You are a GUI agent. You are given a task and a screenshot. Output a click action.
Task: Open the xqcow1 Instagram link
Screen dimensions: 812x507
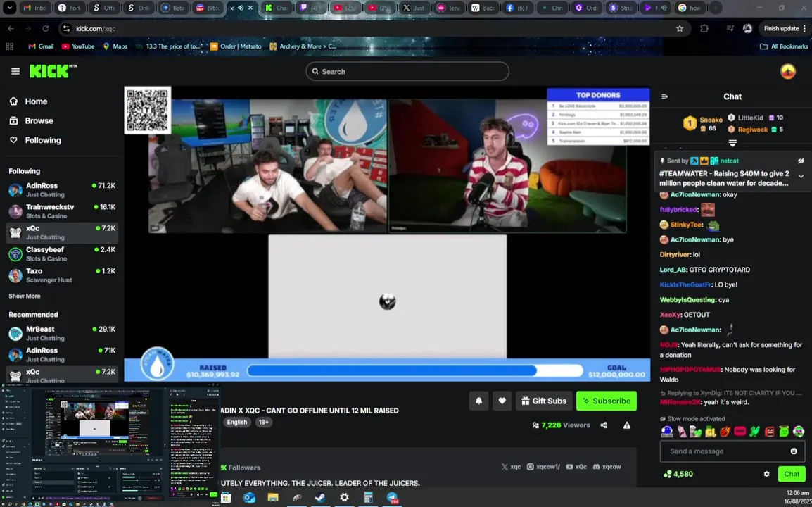pos(543,467)
